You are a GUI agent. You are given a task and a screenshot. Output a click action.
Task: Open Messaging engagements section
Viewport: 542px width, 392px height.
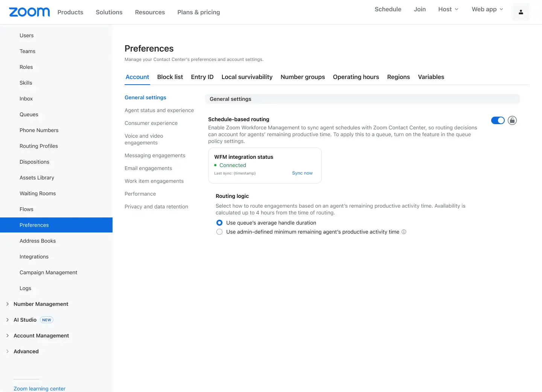coord(155,155)
